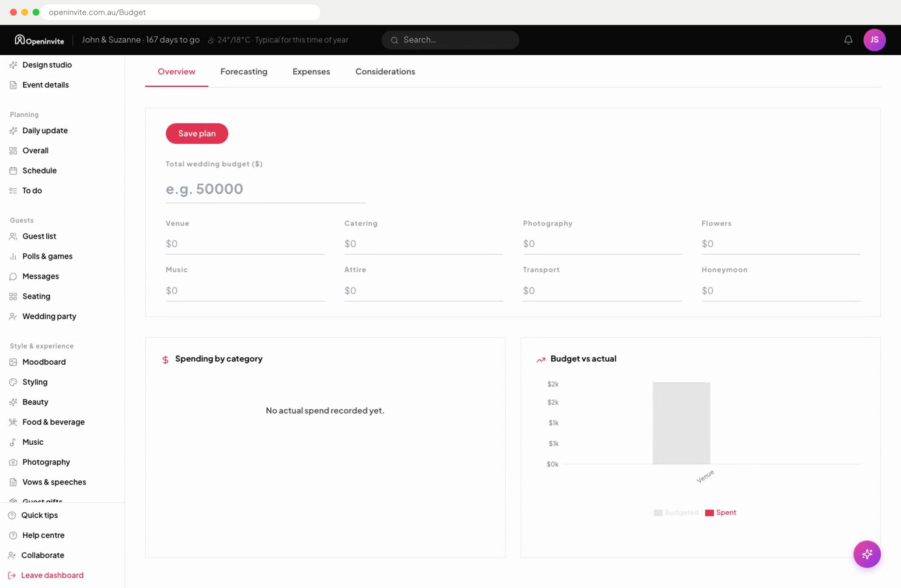This screenshot has height=588, width=901.
Task: Click the Wedding party person icon
Action: pyautogui.click(x=13, y=317)
